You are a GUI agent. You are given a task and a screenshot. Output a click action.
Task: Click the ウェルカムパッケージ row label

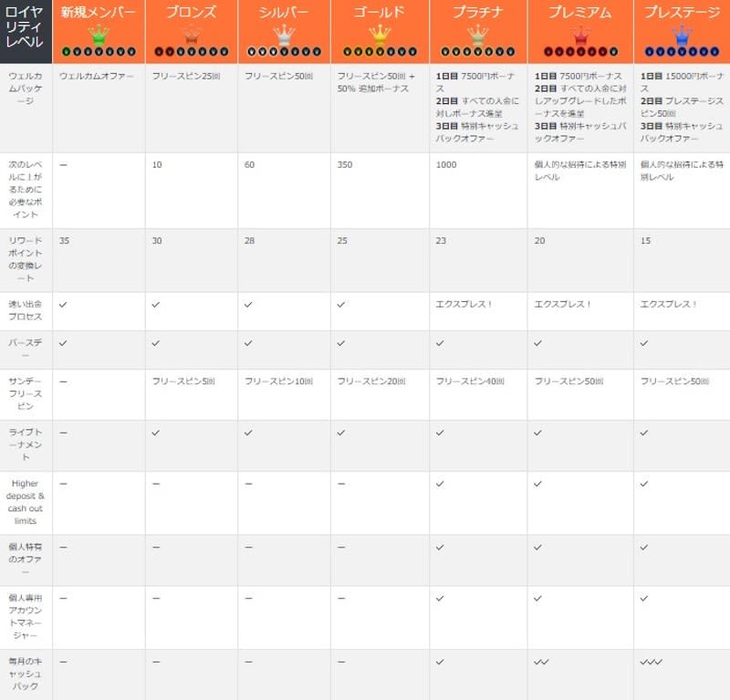[x=26, y=89]
